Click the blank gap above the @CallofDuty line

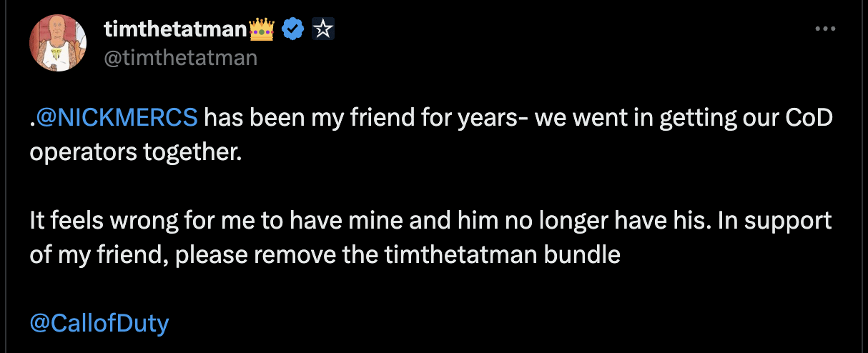point(429,289)
